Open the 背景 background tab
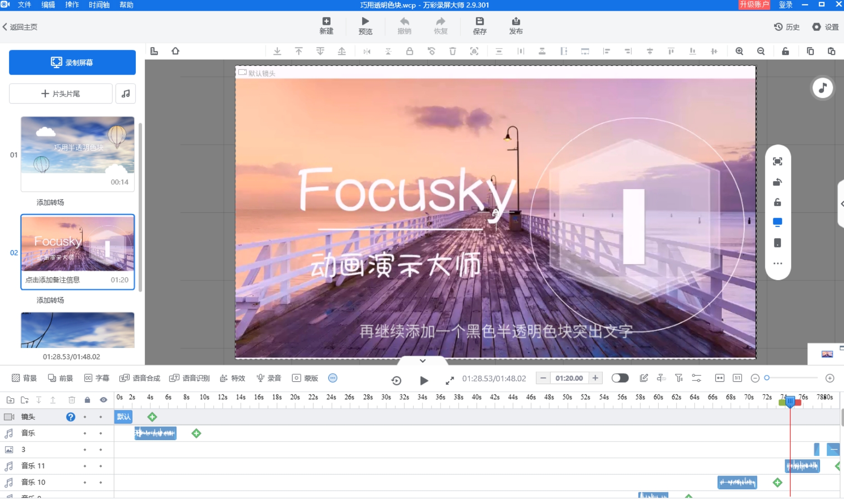 [24, 378]
